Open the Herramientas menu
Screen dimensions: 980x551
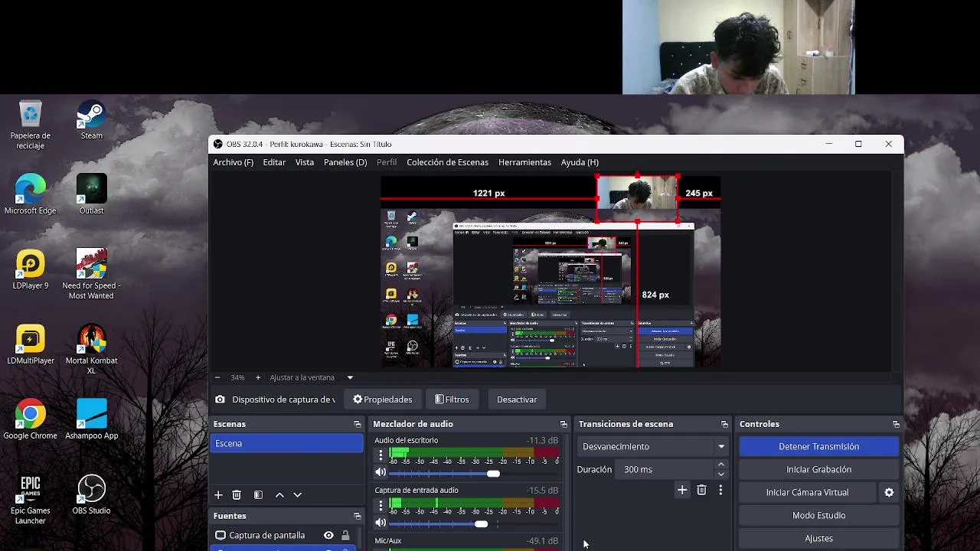[x=524, y=162]
